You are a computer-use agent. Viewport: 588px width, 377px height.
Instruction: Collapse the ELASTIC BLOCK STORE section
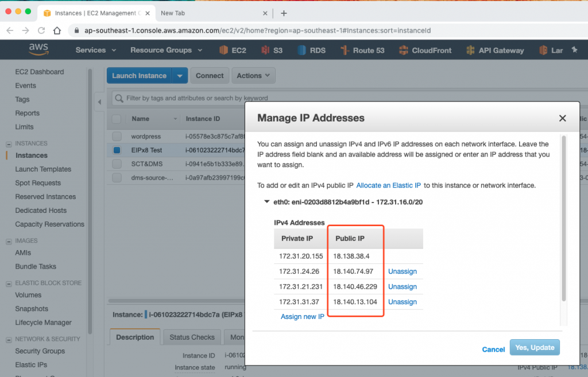9,283
